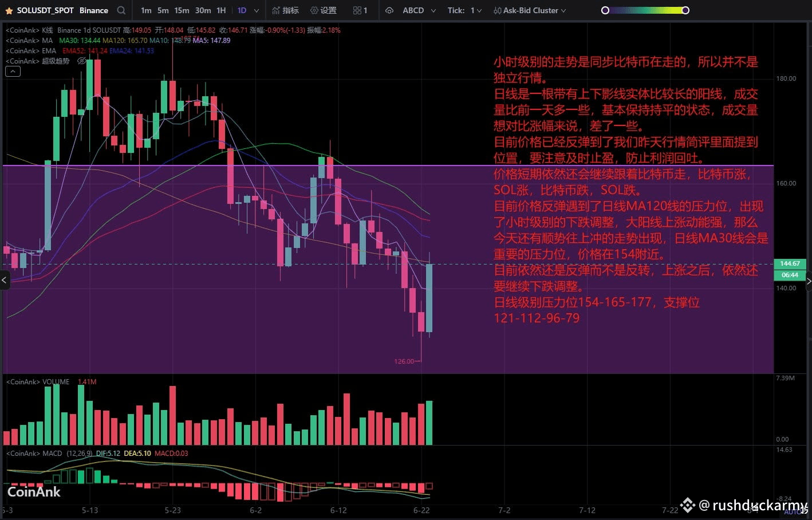Click the 7.39M volume axis label

coord(785,378)
